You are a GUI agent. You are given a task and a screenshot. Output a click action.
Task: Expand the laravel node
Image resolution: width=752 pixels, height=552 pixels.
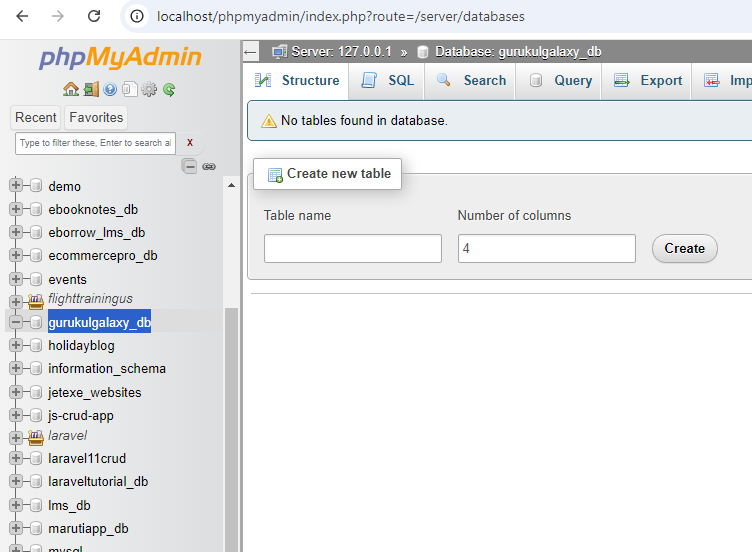(x=16, y=438)
